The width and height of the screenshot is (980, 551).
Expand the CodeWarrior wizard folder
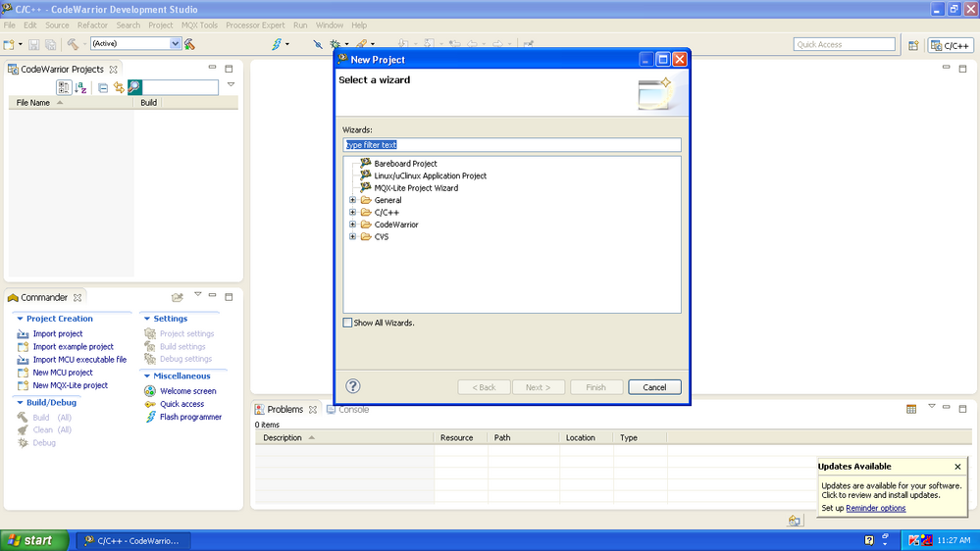352,225
